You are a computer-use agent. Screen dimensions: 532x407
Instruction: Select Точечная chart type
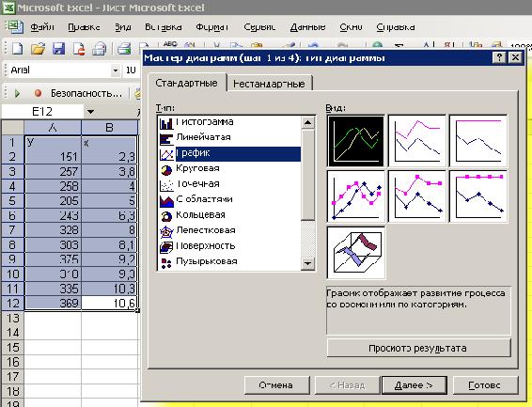(229, 184)
